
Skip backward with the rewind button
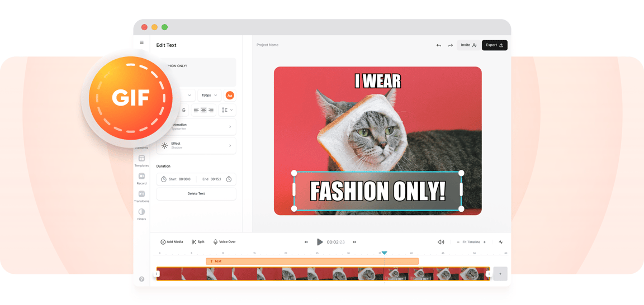(306, 242)
